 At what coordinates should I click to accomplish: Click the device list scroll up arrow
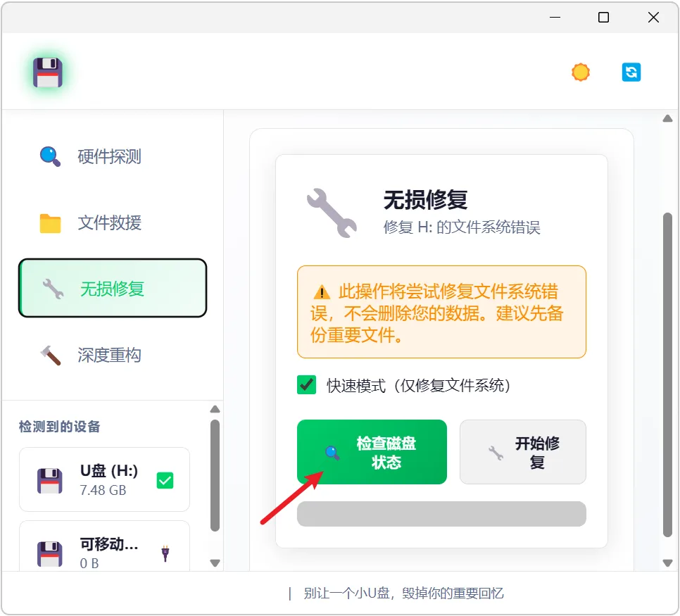(215, 409)
